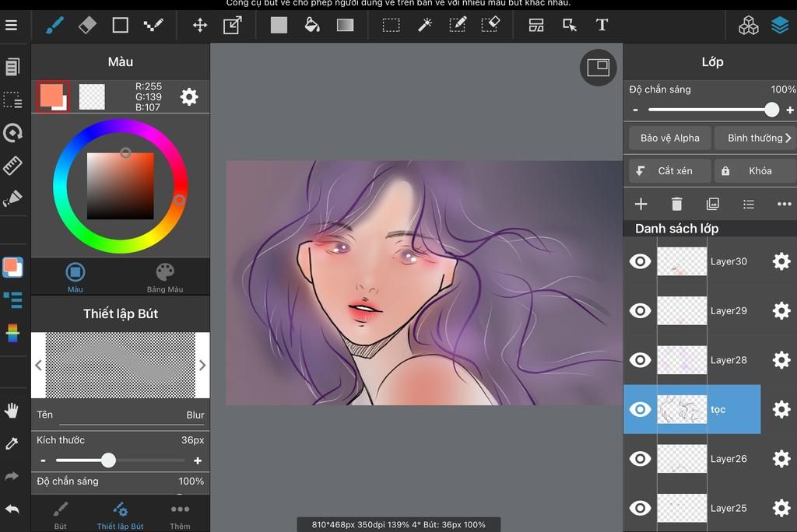Open Layer28 settings gear
Screen dimensions: 797x532
click(x=781, y=360)
